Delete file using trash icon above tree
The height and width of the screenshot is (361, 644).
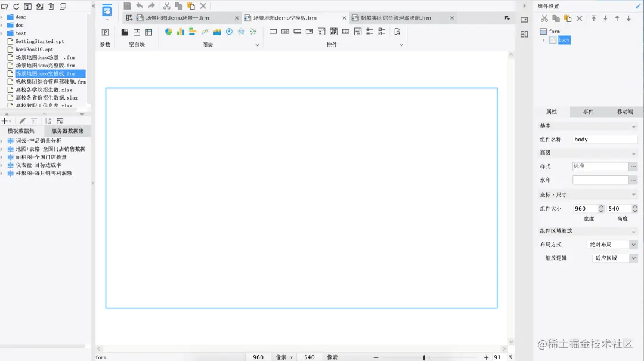pos(51,6)
